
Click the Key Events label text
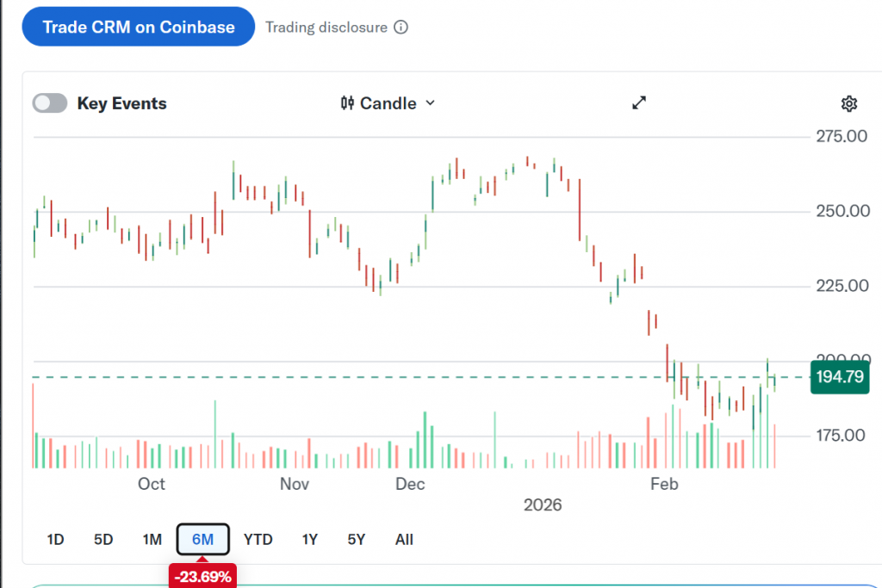tap(122, 103)
